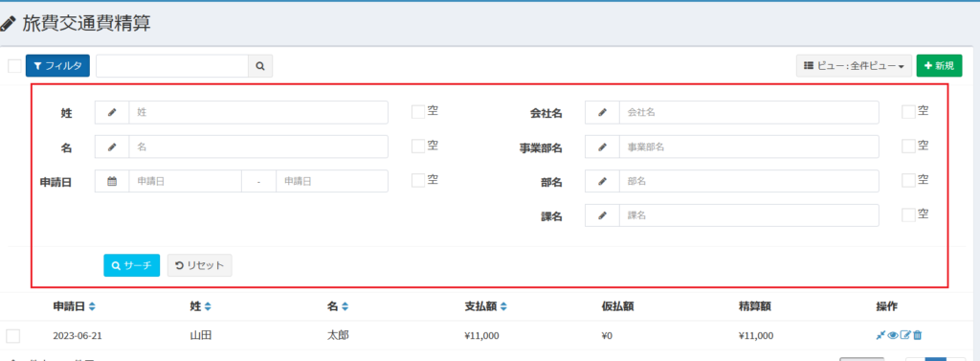Click the magnifier search icon button
Image resolution: width=980 pixels, height=361 pixels.
(x=260, y=66)
